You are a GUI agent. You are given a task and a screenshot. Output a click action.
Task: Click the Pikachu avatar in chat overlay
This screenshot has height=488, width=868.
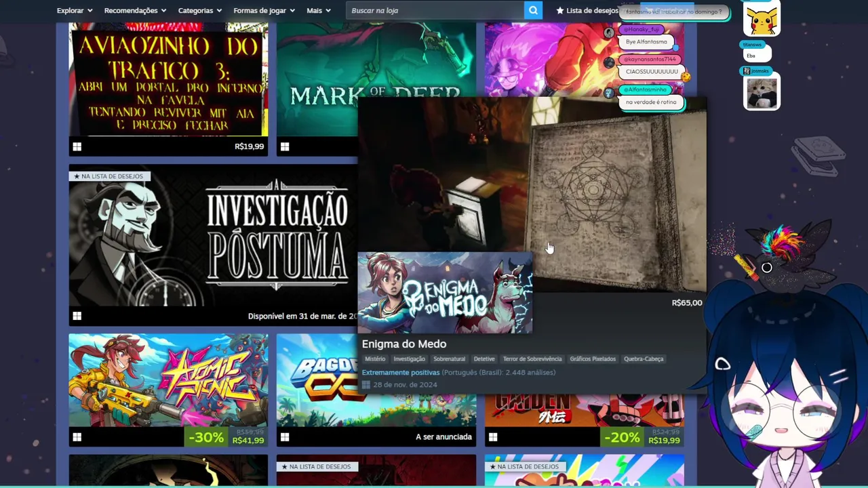762,19
